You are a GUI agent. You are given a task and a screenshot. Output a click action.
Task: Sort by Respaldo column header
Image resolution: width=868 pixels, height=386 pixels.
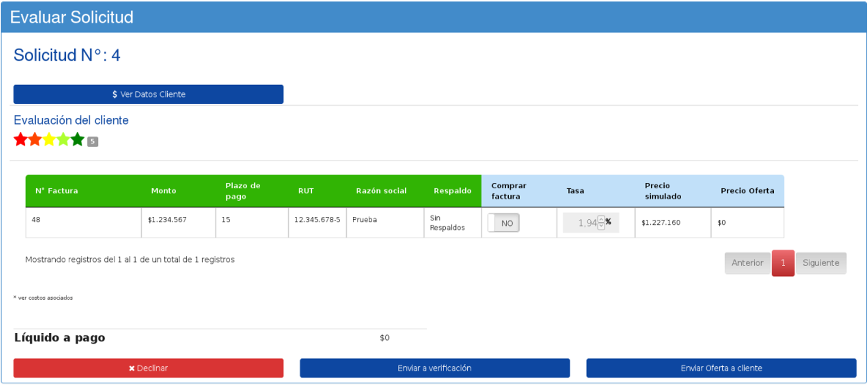pyautogui.click(x=453, y=190)
